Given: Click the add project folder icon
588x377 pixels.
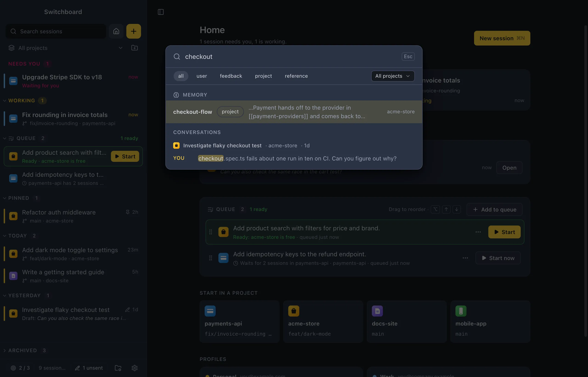Looking at the screenshot, I should click(135, 48).
